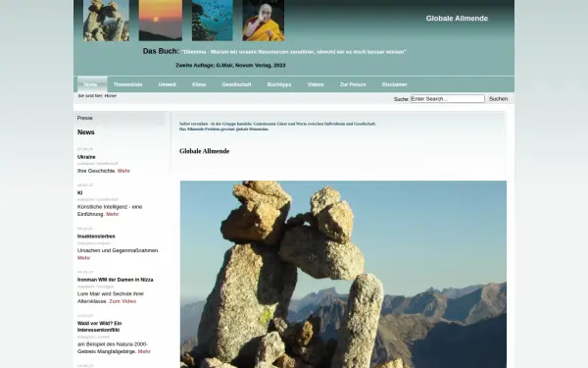Open Buchtipps in the navigation bar
The image size is (588, 368).
click(x=279, y=84)
